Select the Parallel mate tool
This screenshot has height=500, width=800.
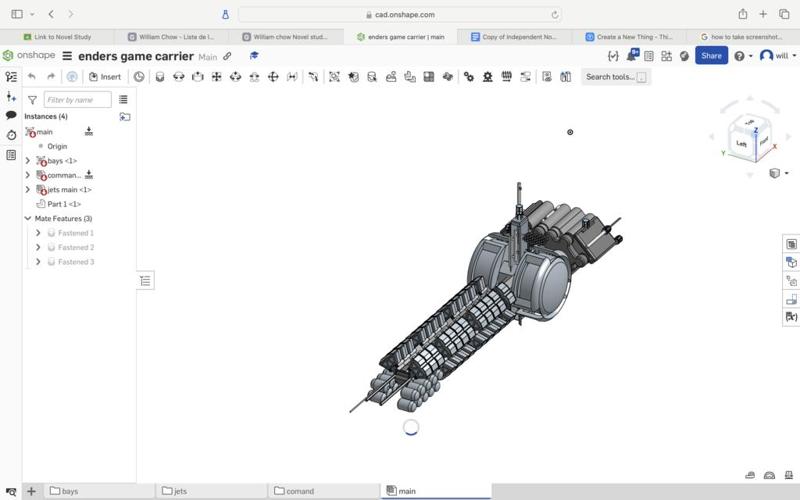tap(292, 77)
